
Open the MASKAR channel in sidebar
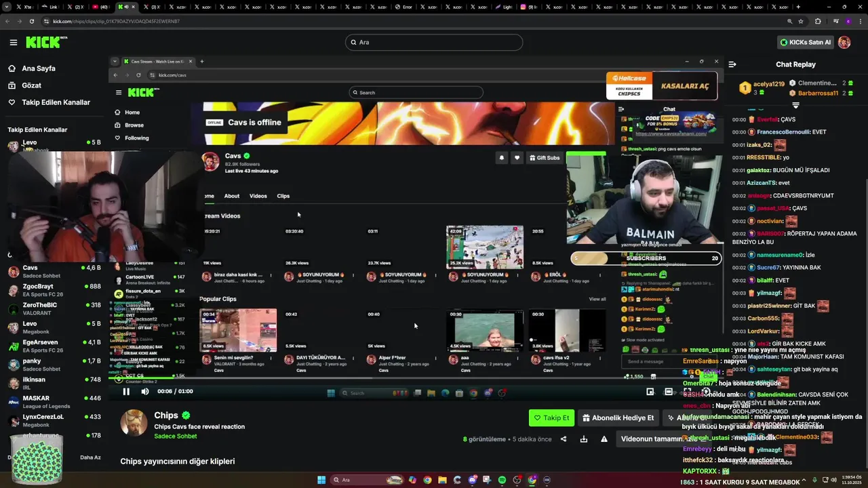[x=54, y=402]
